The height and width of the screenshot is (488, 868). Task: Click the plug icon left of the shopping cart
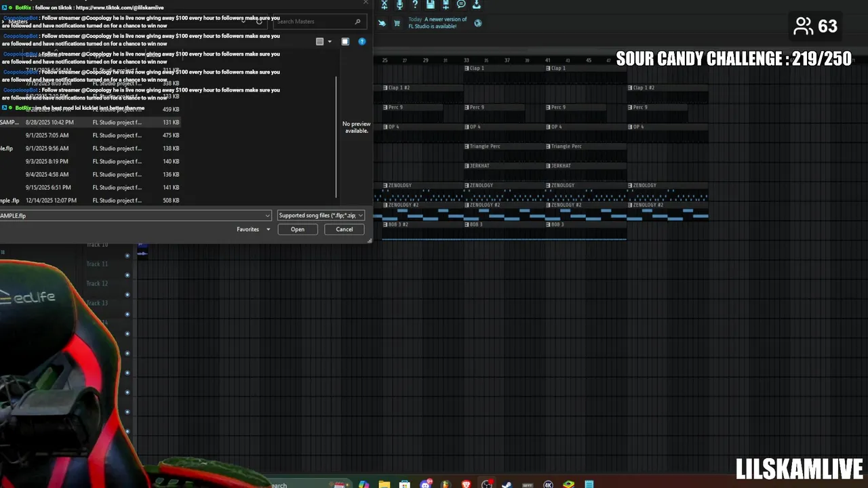[x=382, y=23]
